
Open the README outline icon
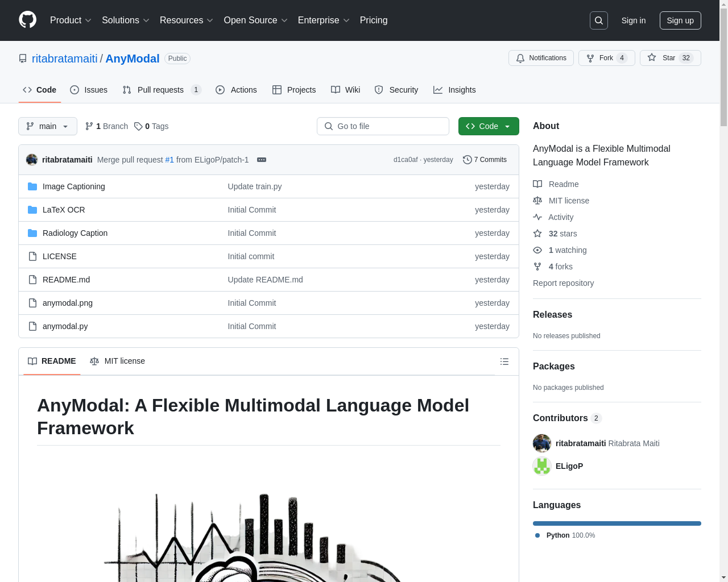click(504, 361)
